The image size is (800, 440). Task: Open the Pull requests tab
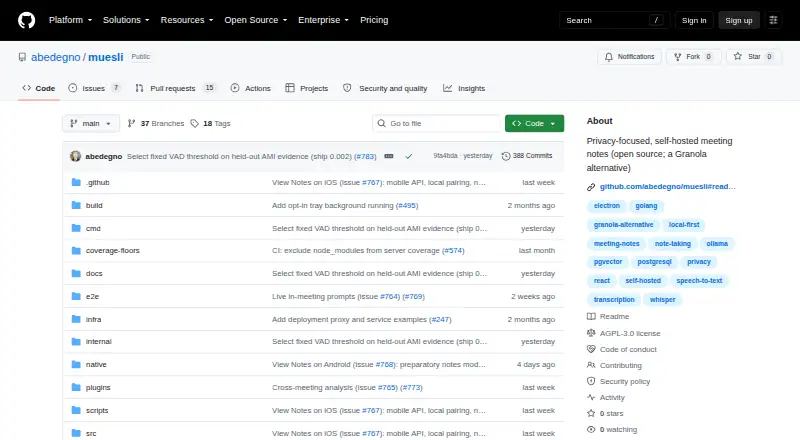tap(176, 88)
